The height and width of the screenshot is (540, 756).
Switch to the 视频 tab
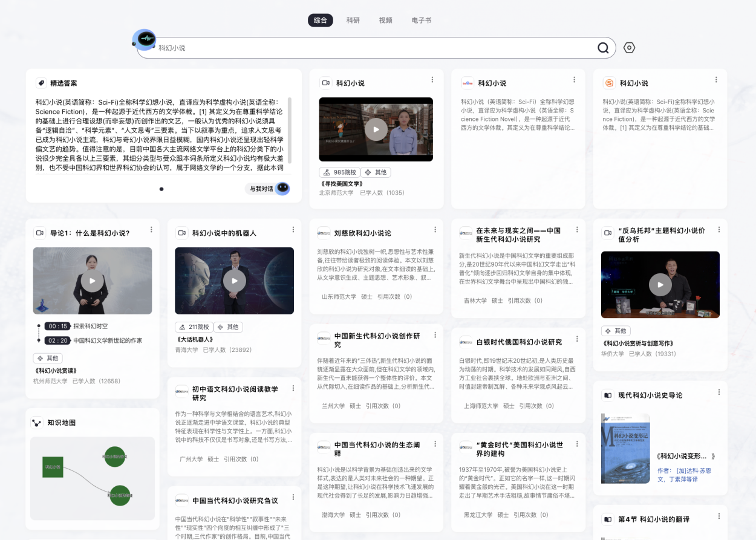[x=386, y=21]
